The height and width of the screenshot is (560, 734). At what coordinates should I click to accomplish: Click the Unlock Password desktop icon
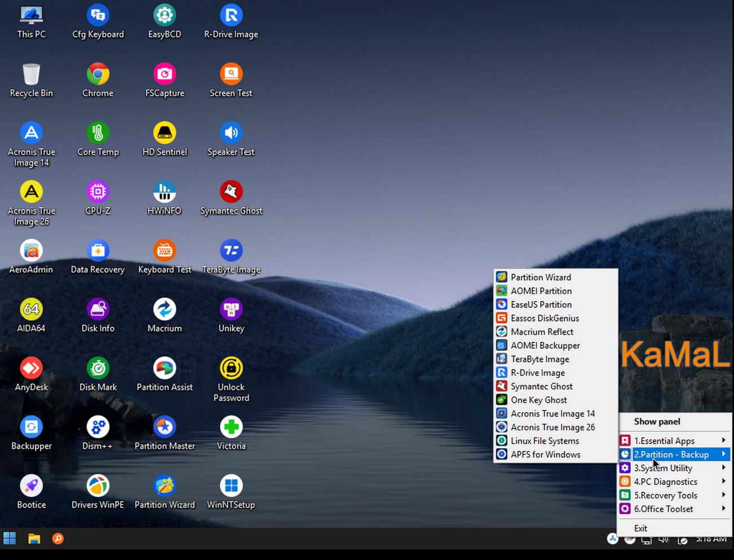(231, 380)
